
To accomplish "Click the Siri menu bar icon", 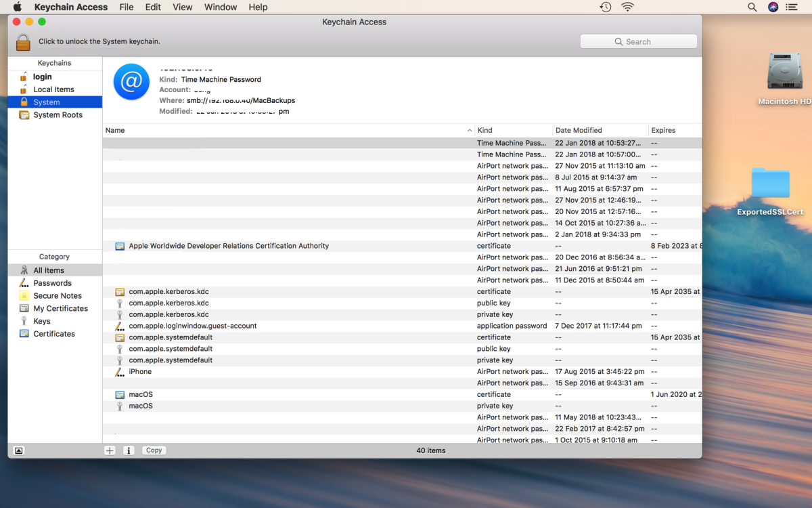I will (773, 7).
